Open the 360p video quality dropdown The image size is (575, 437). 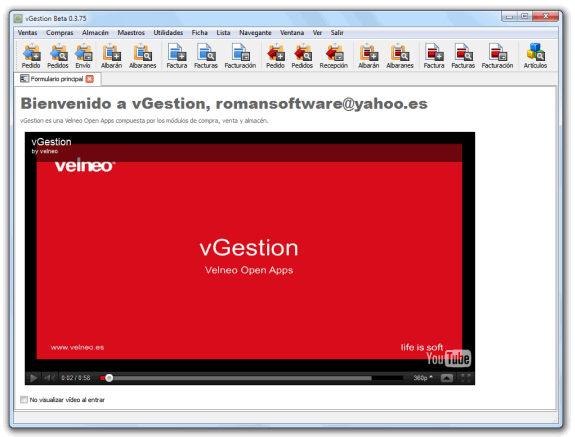point(423,378)
